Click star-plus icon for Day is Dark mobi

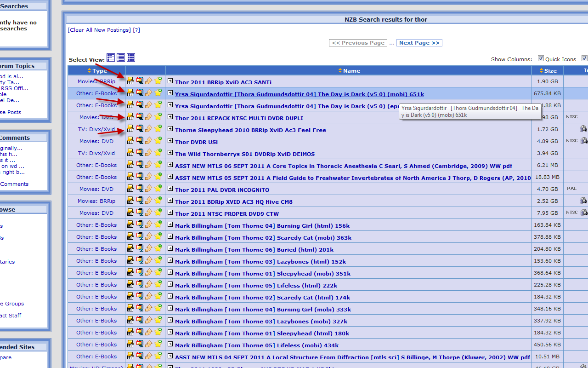coord(158,93)
